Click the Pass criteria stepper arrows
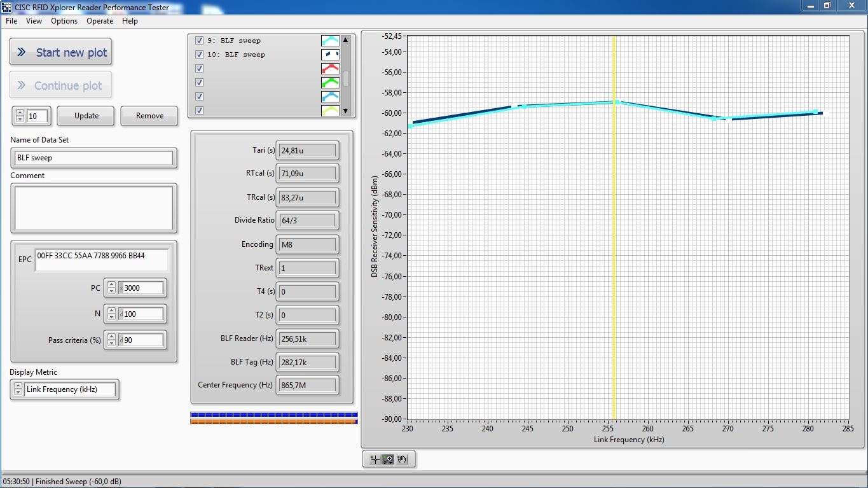The width and height of the screenshot is (868, 488). [111, 340]
